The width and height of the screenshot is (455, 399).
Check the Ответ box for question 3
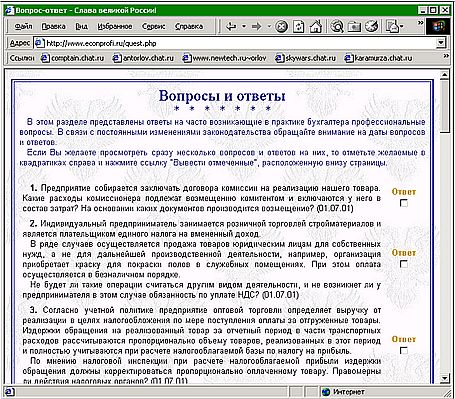pos(404,350)
